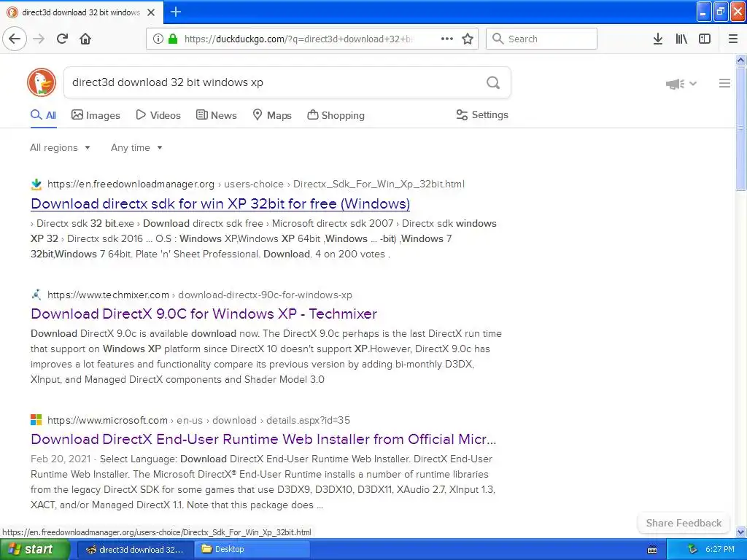Click the www.microsoft.com URL text
This screenshot has width=747, height=560.
(108, 420)
